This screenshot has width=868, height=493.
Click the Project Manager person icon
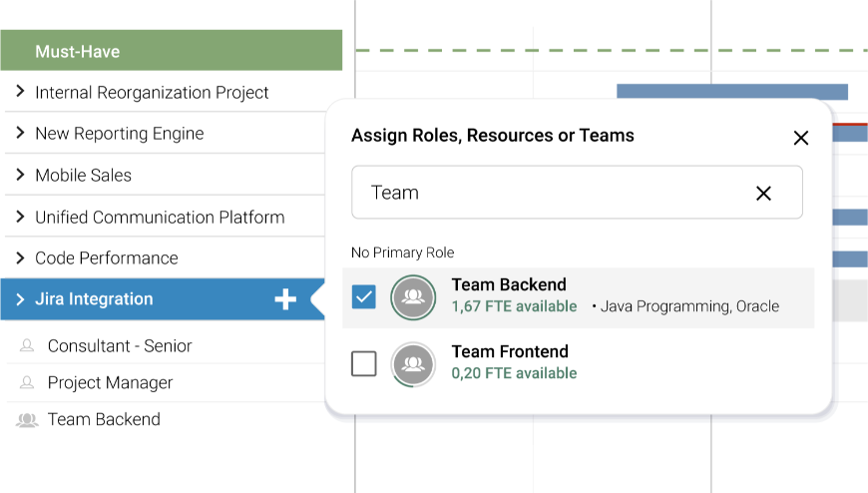click(x=27, y=383)
